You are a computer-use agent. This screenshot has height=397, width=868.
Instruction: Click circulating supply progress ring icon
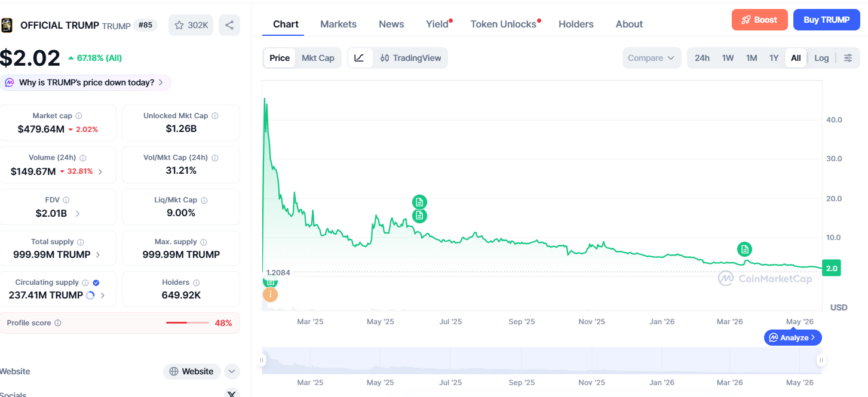pyautogui.click(x=90, y=295)
